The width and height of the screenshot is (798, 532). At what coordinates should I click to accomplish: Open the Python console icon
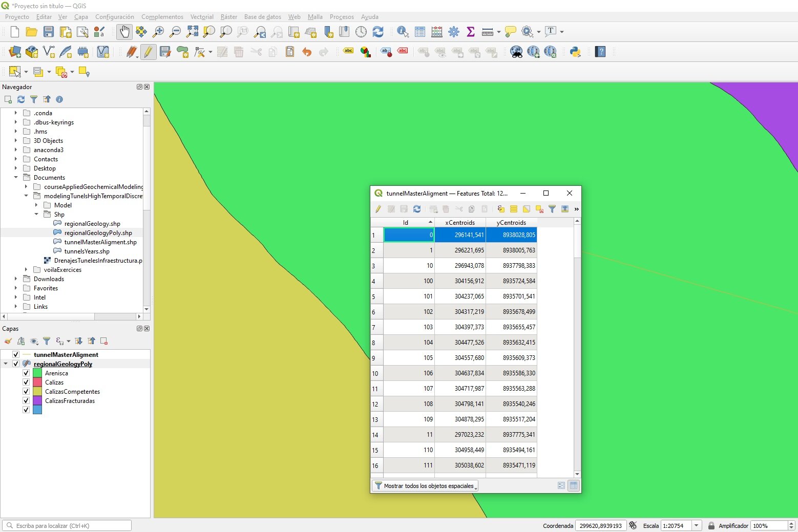575,52
